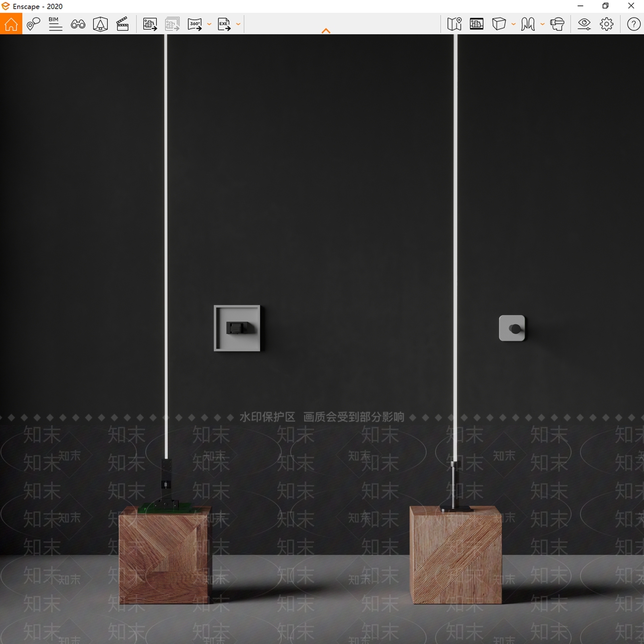Open the Help question mark button
The height and width of the screenshot is (644, 644).
pos(634,24)
